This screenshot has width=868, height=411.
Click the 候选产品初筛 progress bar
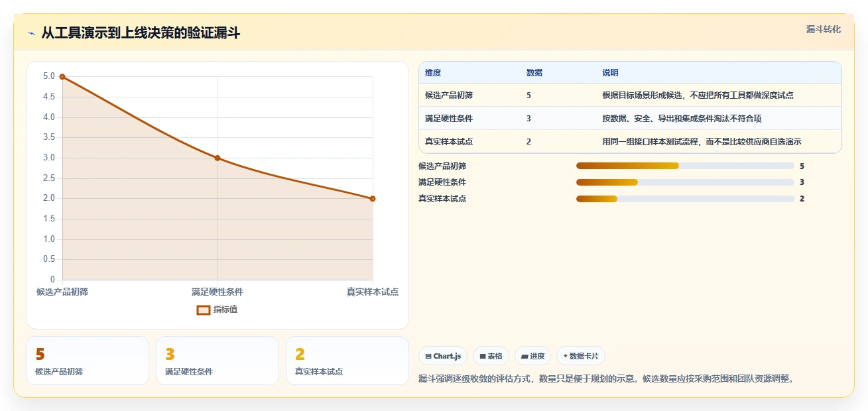tap(685, 166)
